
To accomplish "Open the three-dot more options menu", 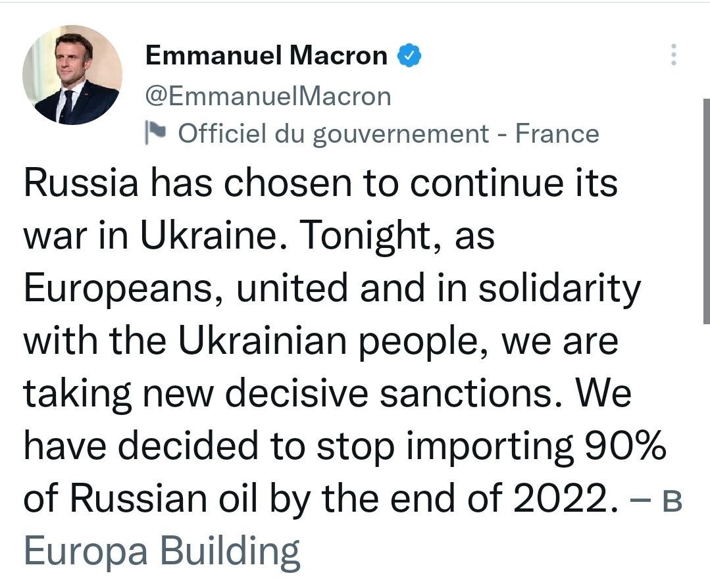I will coord(674,55).
